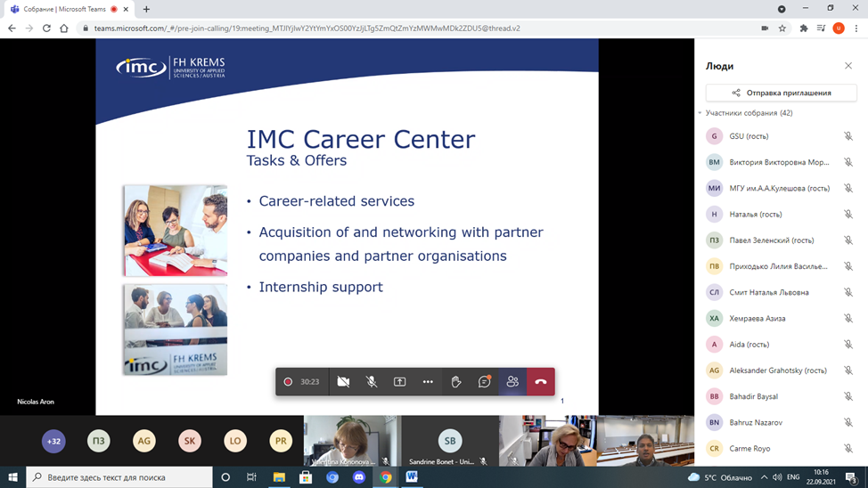
Task: Reload the Teams page
Action: coord(46,28)
